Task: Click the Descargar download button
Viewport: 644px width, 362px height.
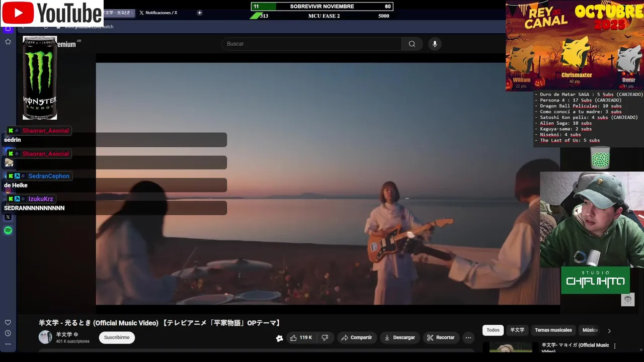Action: point(399,338)
